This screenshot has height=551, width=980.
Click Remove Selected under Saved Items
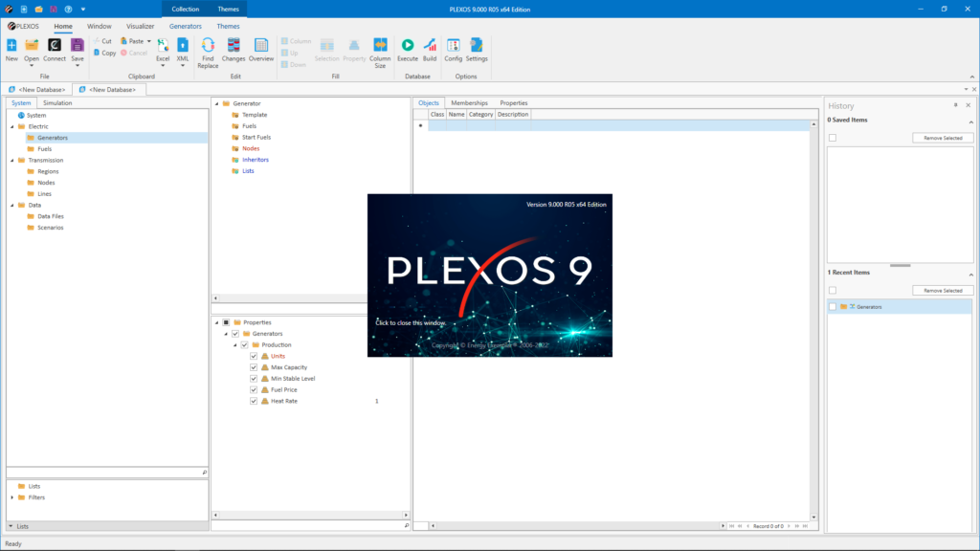click(x=943, y=138)
